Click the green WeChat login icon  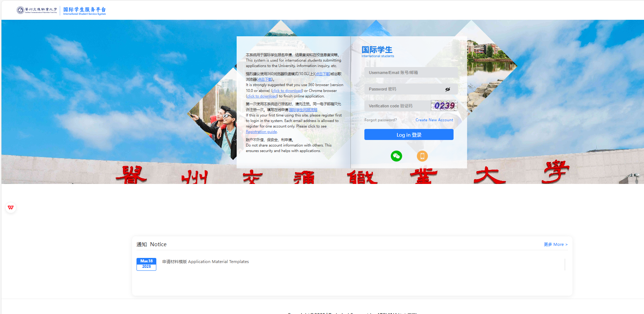pos(396,156)
